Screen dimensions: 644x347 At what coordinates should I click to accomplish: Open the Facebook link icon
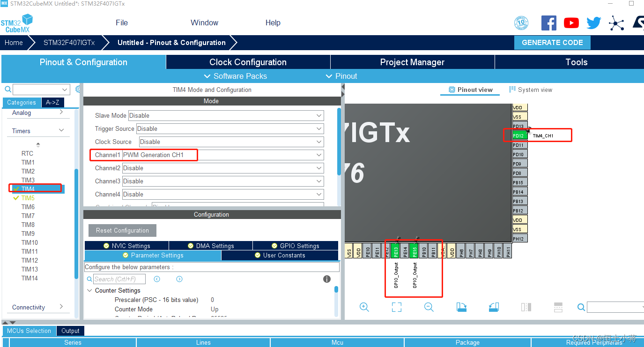tap(548, 23)
